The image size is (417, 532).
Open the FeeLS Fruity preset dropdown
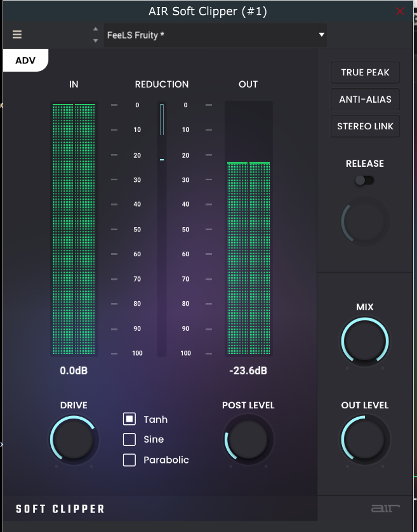click(215, 35)
